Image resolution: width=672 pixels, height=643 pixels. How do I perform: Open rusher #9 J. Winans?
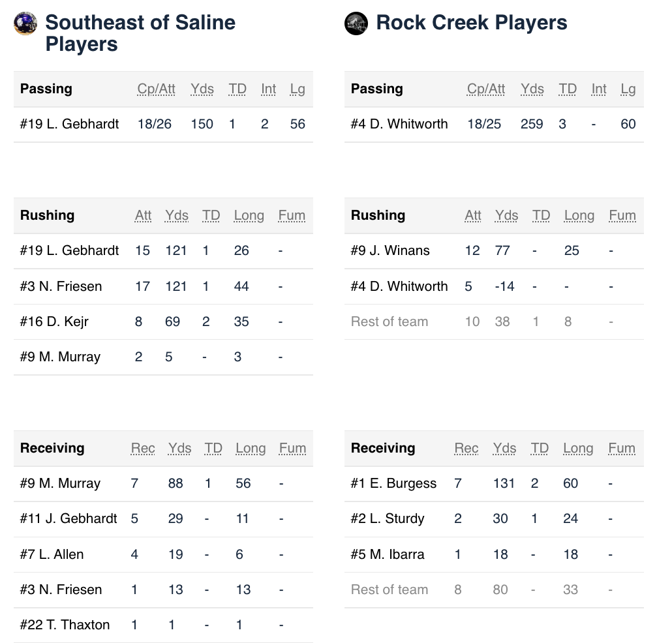pyautogui.click(x=390, y=250)
